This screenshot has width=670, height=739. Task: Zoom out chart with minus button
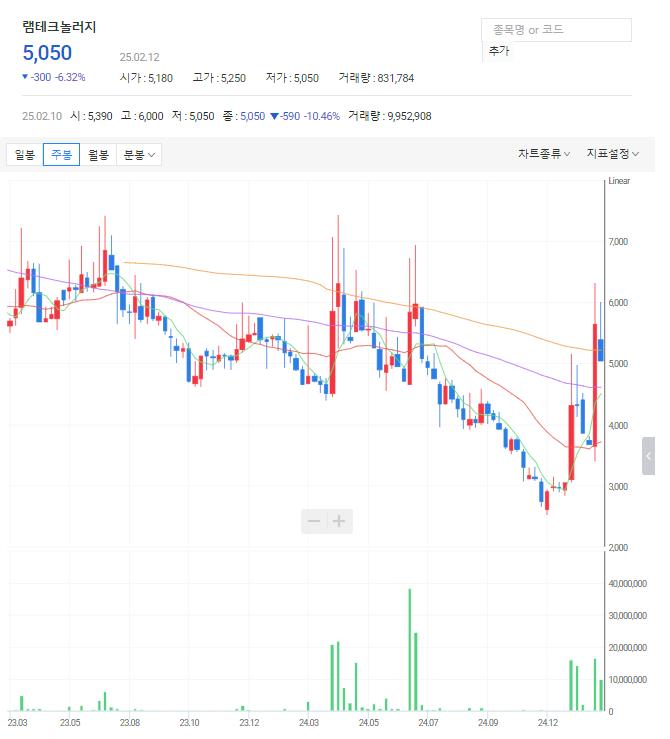click(314, 521)
